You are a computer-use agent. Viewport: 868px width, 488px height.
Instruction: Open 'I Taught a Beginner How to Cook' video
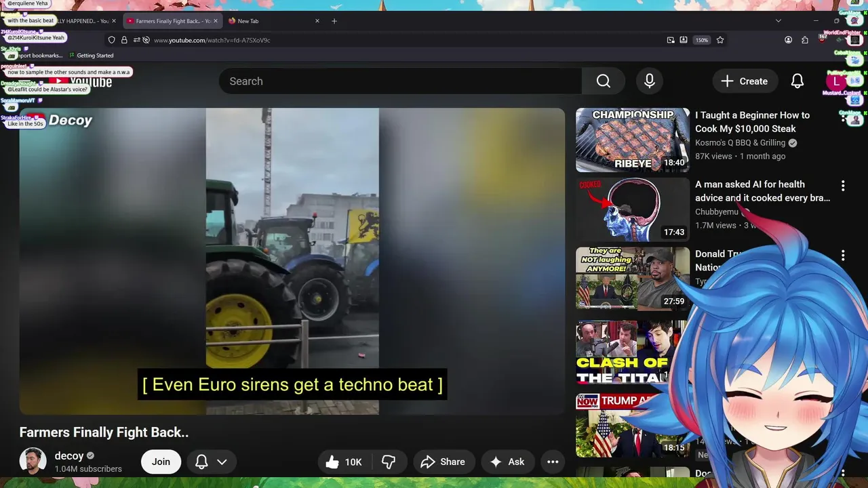[x=752, y=122]
